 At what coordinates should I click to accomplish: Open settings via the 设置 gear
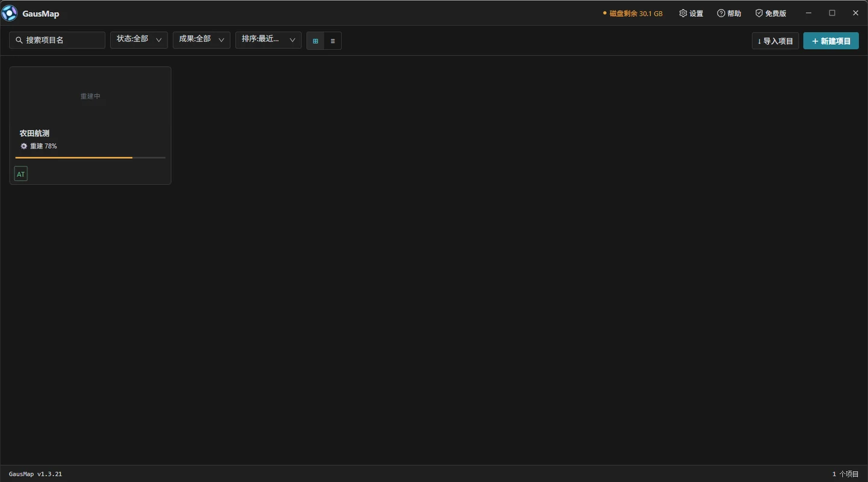pyautogui.click(x=691, y=13)
